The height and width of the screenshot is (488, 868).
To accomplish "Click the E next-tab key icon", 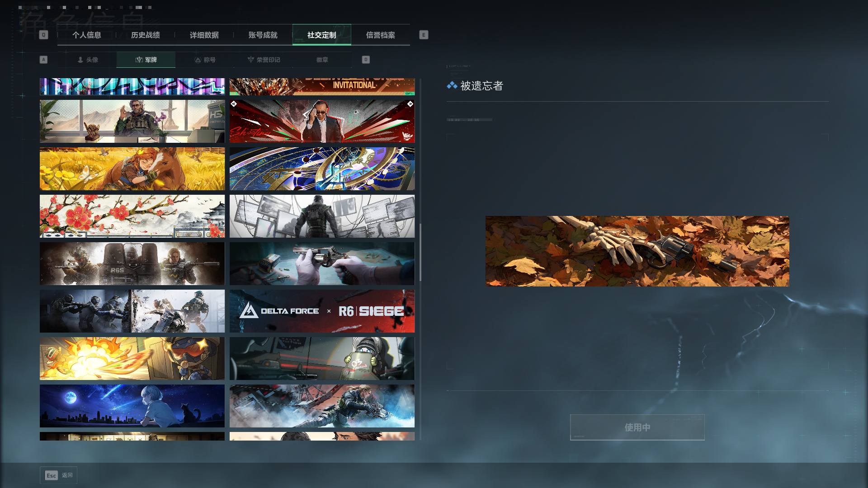I will tap(424, 35).
